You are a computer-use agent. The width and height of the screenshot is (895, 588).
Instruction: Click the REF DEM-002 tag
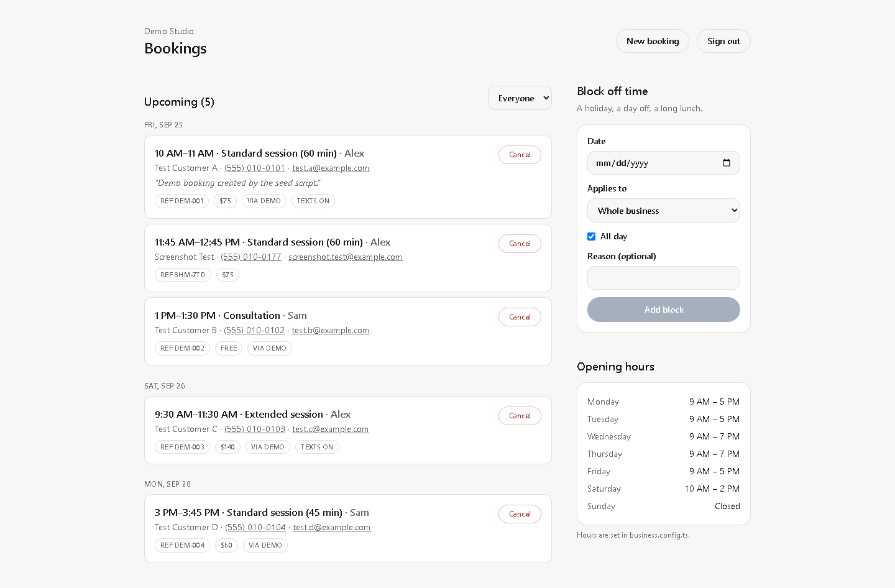[x=182, y=348]
